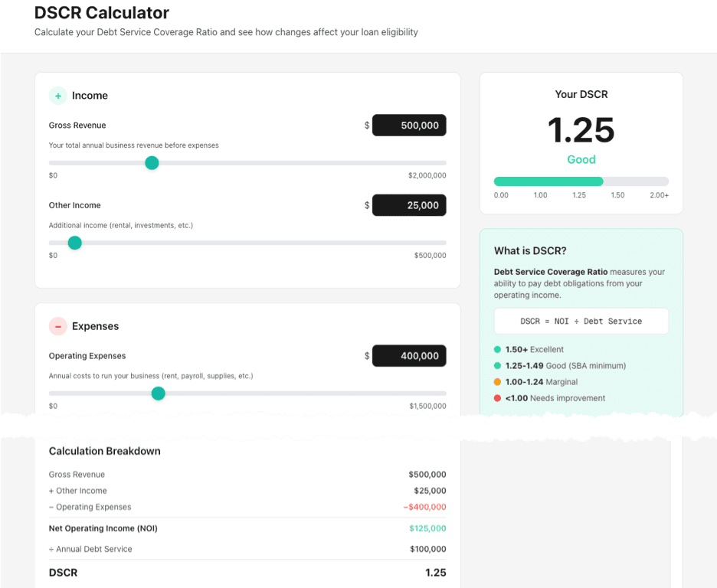The height and width of the screenshot is (588, 717).
Task: Click the red minus icon beside Expenses
Action: pos(57,325)
